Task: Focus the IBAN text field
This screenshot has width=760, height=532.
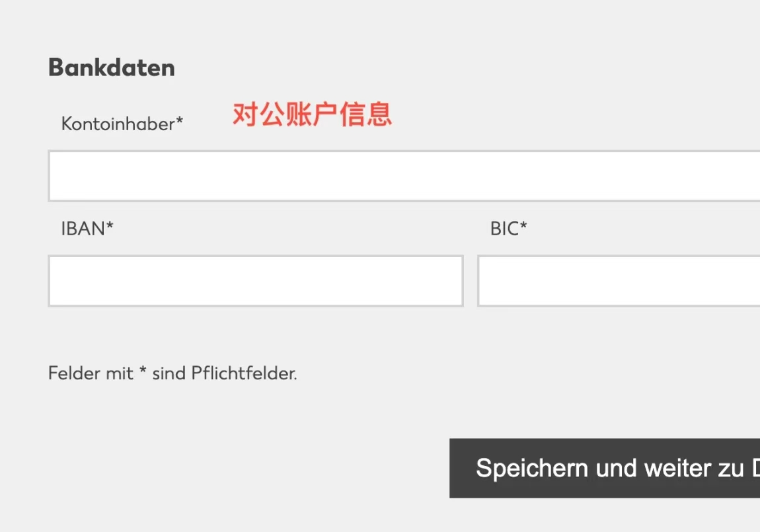Action: (255, 281)
